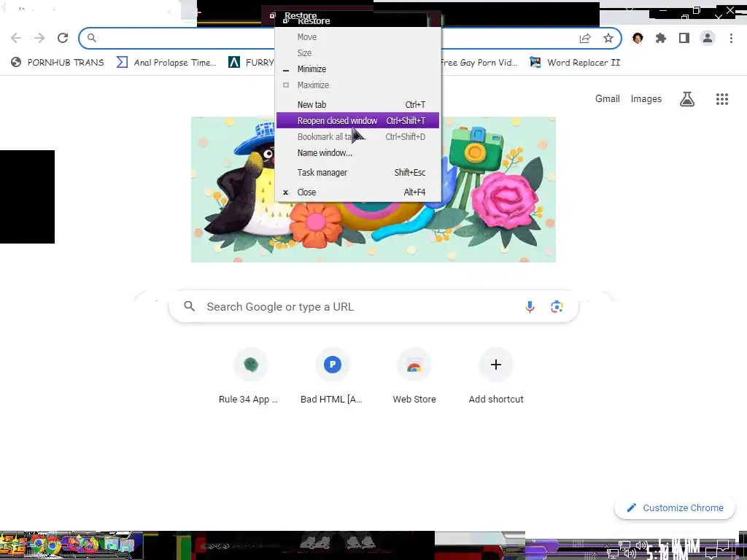
Task: Start voice search with the microphone icon
Action: pos(530,307)
